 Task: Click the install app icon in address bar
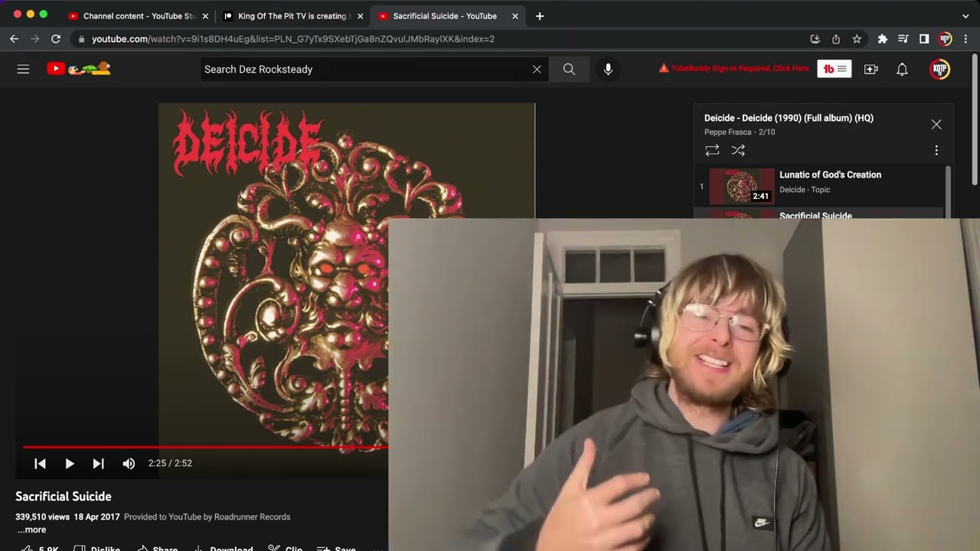click(815, 39)
